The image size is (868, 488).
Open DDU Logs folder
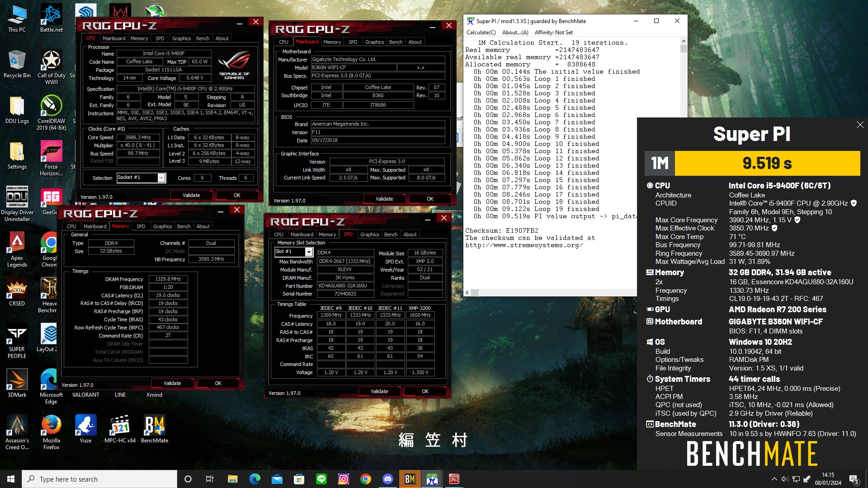pos(17,109)
